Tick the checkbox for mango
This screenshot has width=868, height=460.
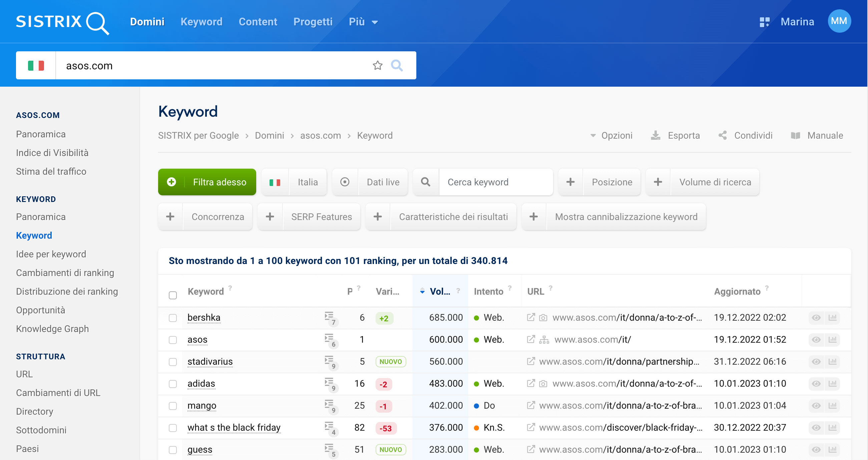[173, 406]
